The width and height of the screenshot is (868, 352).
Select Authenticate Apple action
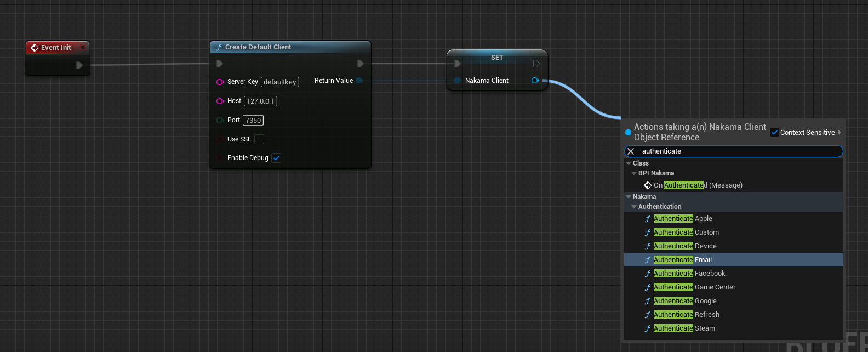click(x=734, y=219)
